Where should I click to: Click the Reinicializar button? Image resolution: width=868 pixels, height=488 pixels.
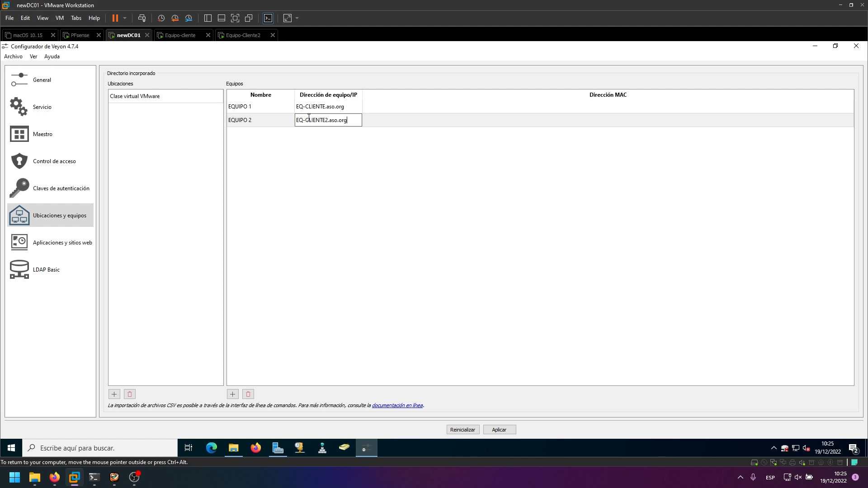[x=462, y=430]
